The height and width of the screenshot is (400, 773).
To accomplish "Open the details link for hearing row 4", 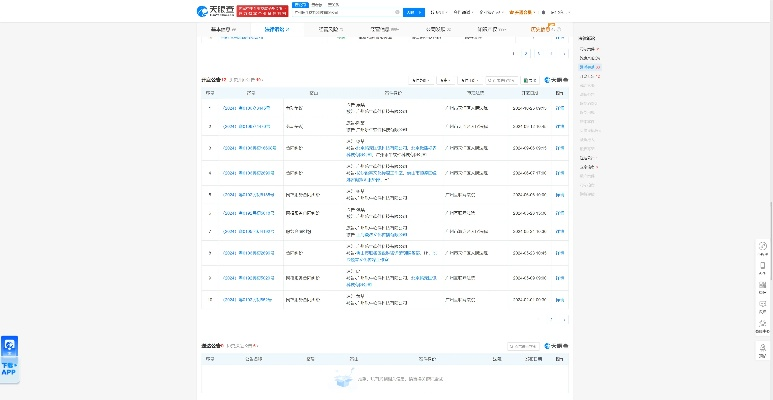I will pyautogui.click(x=560, y=173).
